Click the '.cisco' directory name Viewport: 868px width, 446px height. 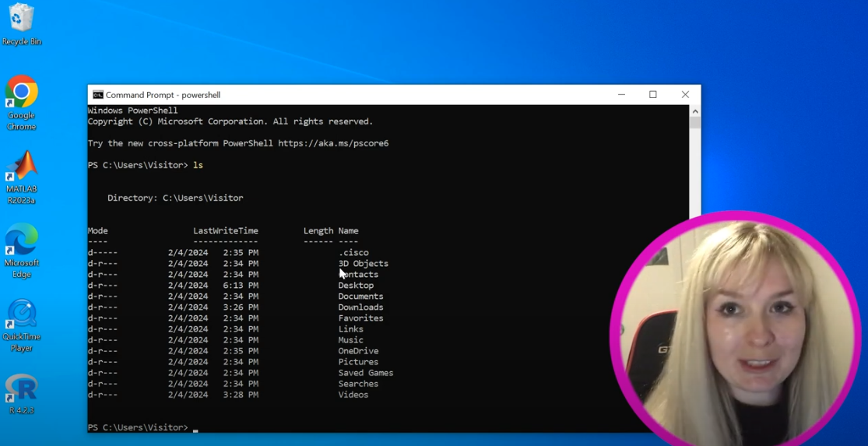point(353,252)
